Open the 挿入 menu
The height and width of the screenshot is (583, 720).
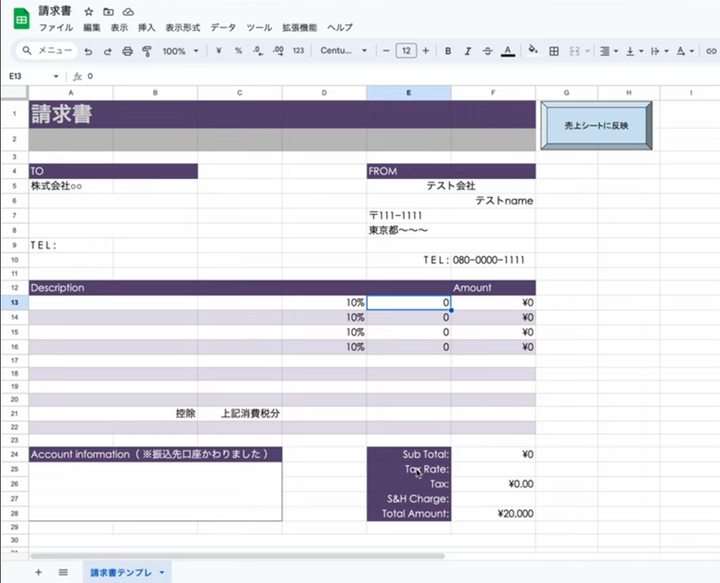click(x=146, y=27)
